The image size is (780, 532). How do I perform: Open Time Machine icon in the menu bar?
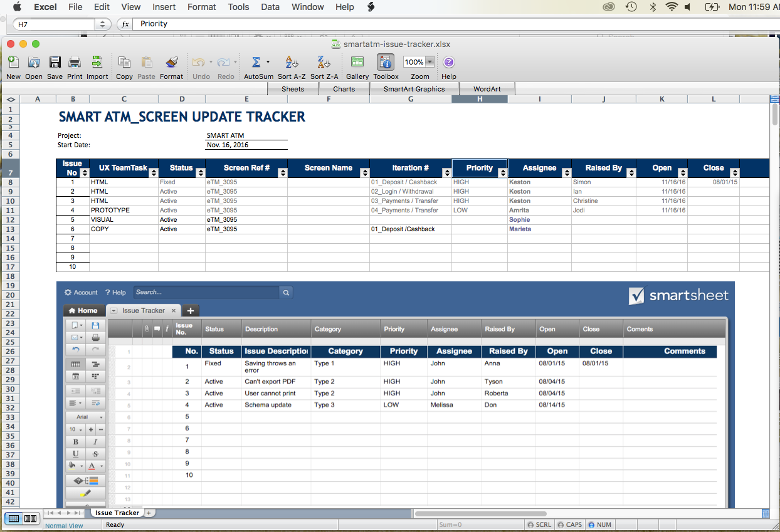(631, 7)
